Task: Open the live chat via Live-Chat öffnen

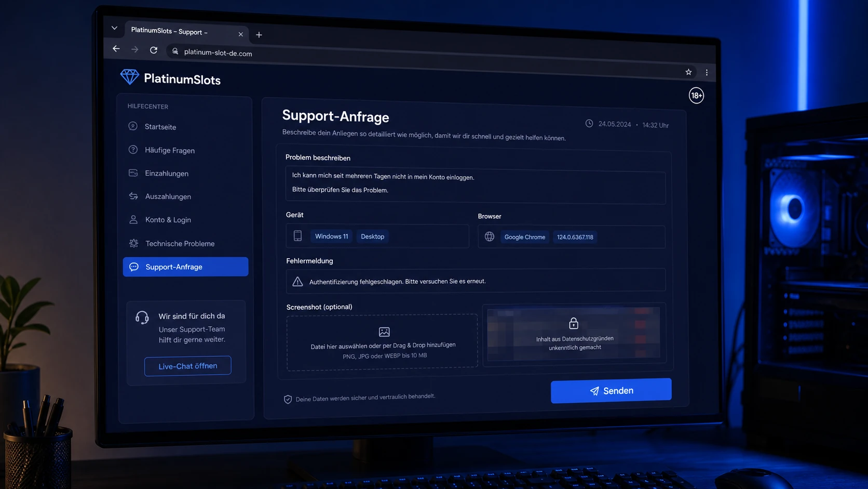Action: point(188,366)
